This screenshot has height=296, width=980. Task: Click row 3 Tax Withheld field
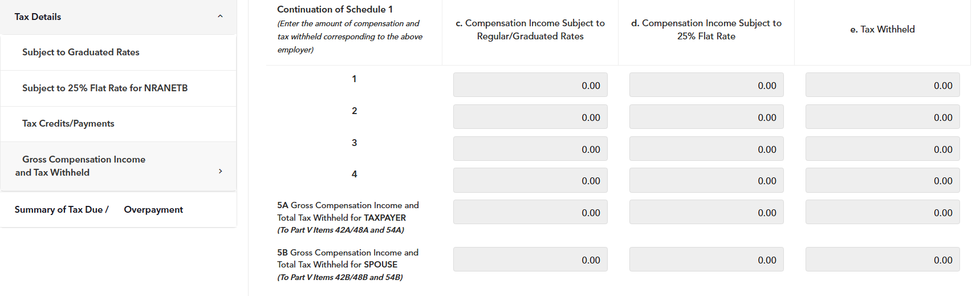click(x=883, y=149)
